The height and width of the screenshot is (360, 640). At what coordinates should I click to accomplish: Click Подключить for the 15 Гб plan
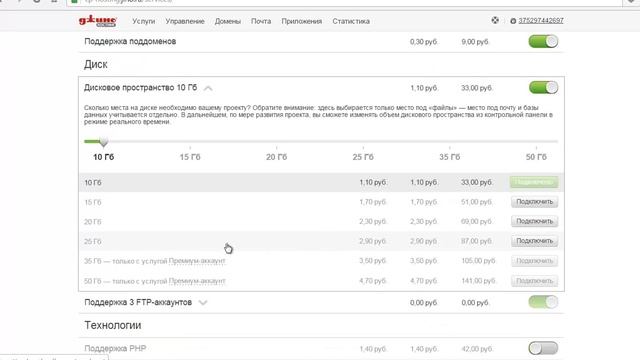point(535,202)
